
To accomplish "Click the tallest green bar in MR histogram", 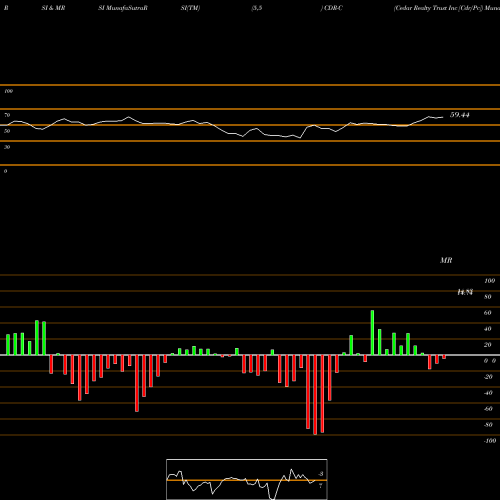I will (372, 333).
